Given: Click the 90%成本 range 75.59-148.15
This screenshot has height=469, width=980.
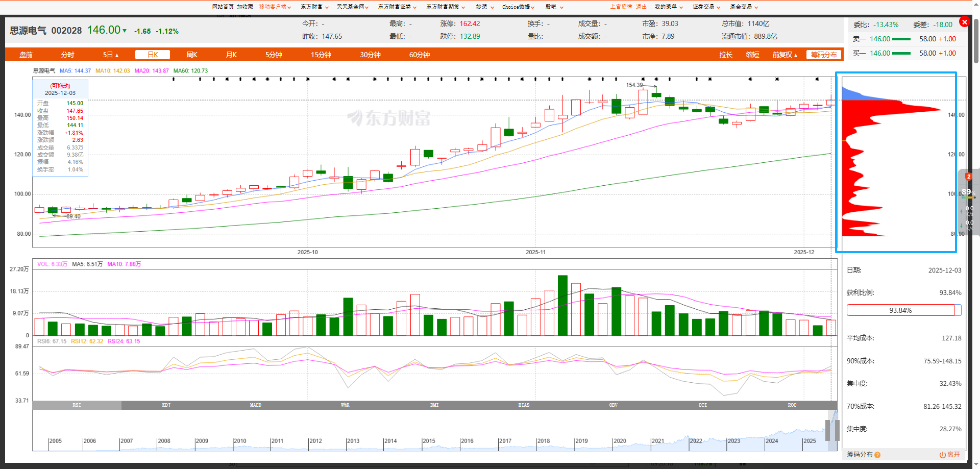Looking at the screenshot, I should [x=942, y=361].
